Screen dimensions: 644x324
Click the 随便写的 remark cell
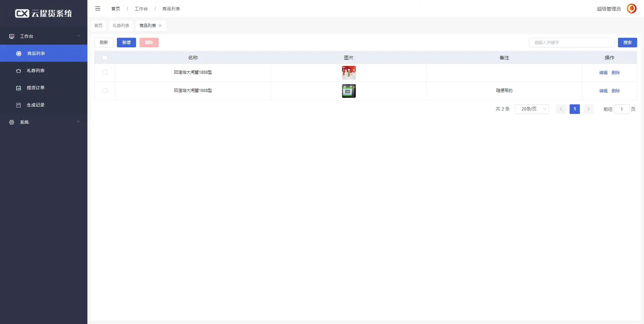pos(504,91)
